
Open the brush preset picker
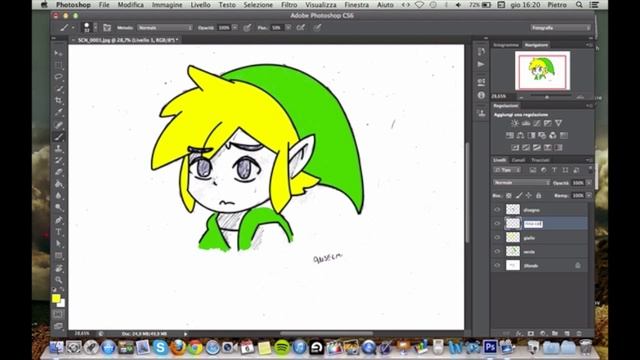tap(90, 27)
